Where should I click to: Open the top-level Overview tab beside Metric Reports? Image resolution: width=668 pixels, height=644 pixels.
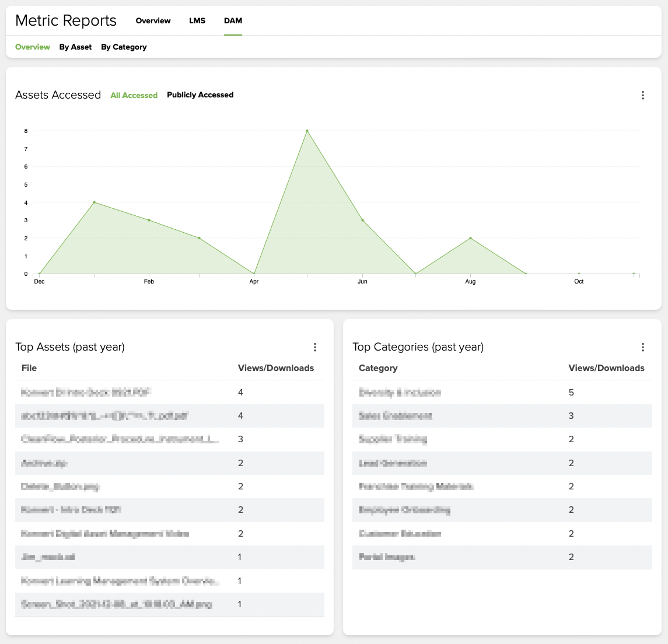pos(153,21)
